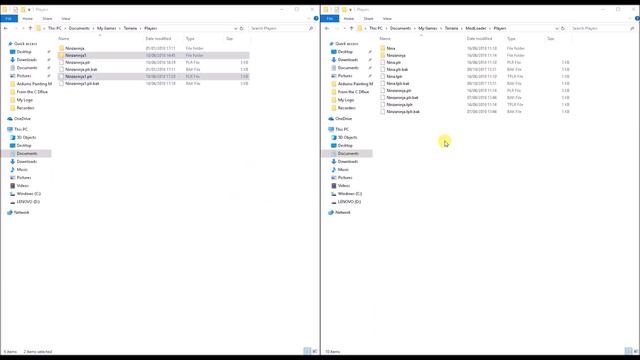Select the Nina folder in ModLoader Players window
The image size is (640, 360).
click(391, 48)
